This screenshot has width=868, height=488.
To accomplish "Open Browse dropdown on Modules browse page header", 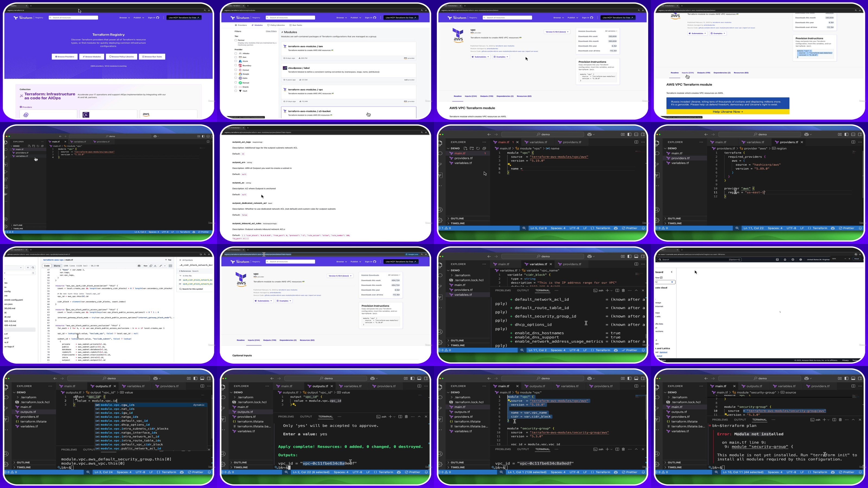I will [x=341, y=18].
